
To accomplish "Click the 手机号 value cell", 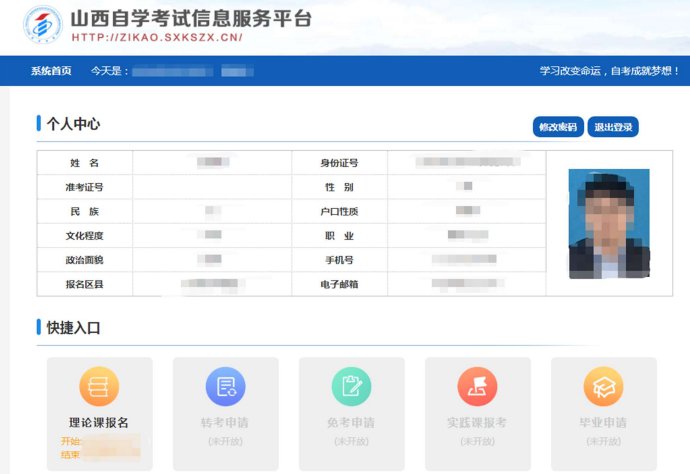I will pos(465,260).
